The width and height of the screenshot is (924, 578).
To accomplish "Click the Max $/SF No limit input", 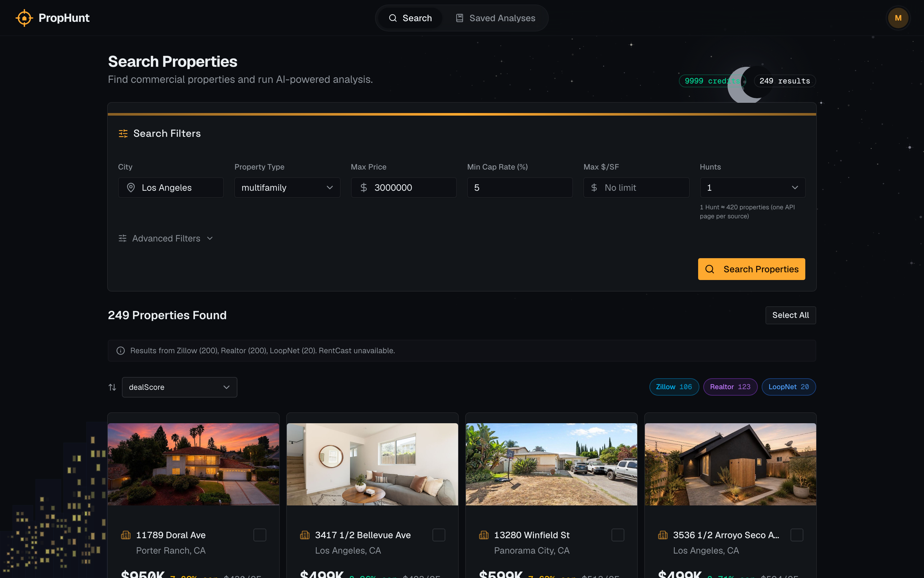I will 636,187.
